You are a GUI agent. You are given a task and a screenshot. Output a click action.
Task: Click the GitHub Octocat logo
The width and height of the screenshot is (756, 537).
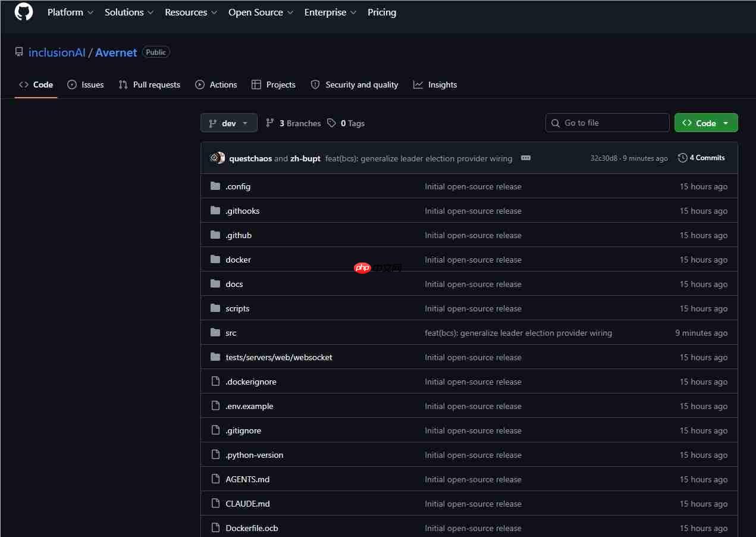[x=24, y=12]
